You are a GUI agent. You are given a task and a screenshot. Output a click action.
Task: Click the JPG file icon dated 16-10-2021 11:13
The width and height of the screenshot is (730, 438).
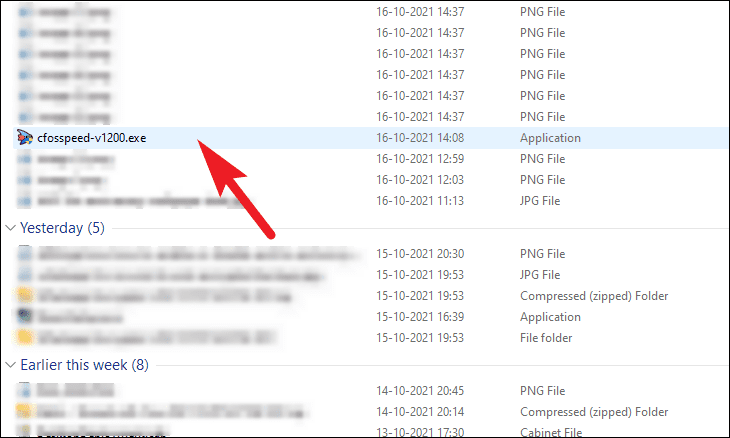25,201
